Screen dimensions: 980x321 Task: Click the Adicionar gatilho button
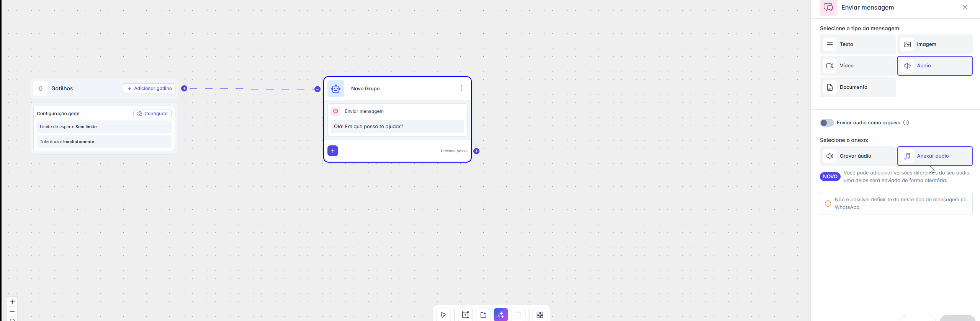(149, 88)
